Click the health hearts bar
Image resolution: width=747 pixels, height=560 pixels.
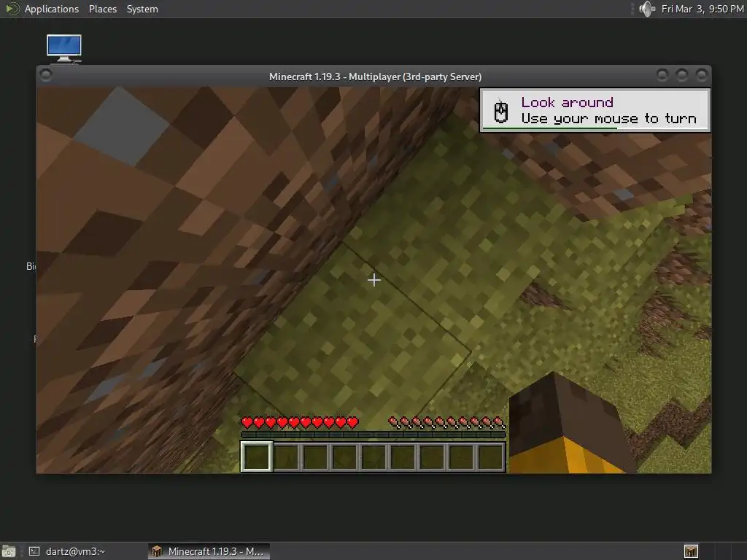[300, 422]
